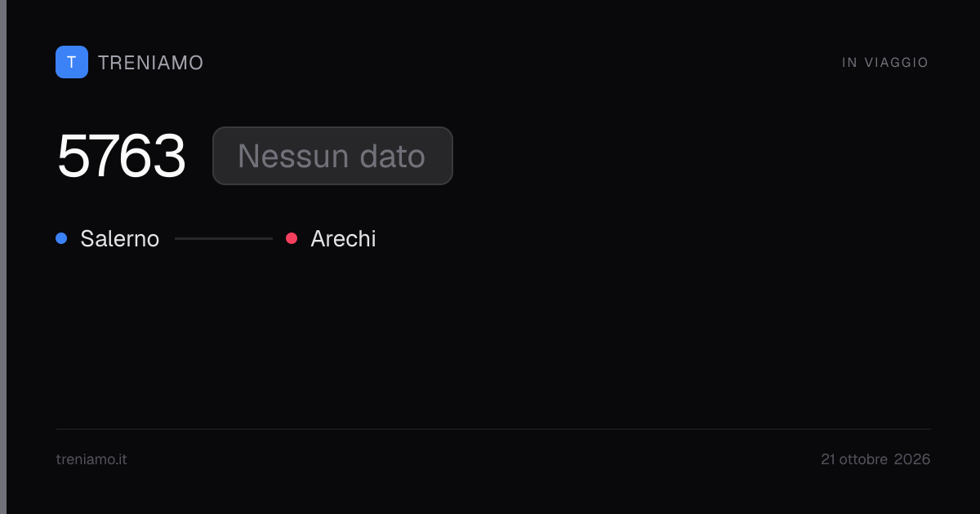This screenshot has height=514, width=980.
Task: Click the gray vertical strip on left edge
Action: pyautogui.click(x=3, y=257)
